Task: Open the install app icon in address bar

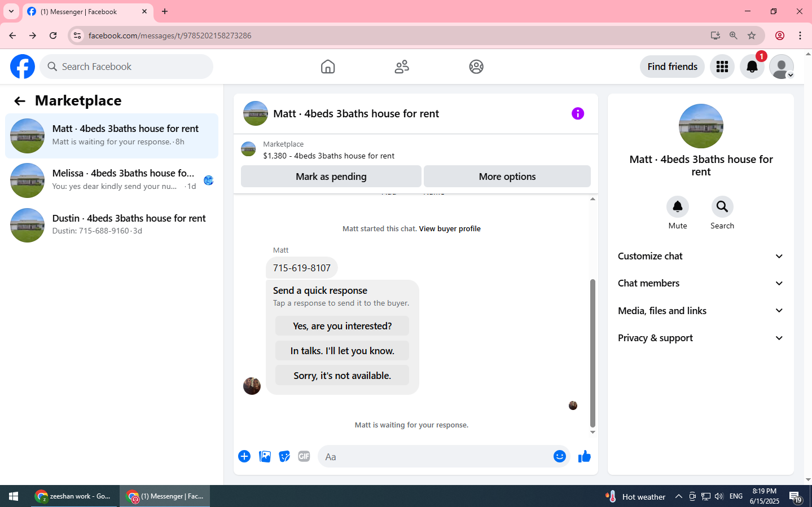Action: coord(716,36)
